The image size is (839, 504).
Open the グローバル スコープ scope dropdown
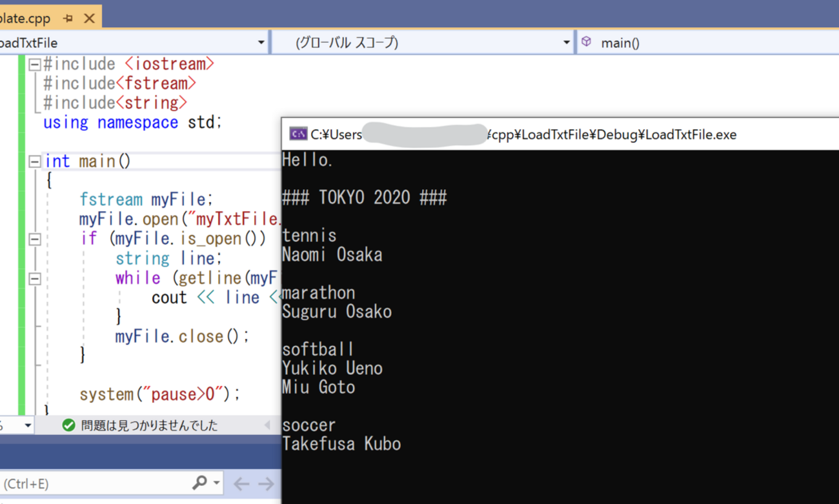point(566,43)
